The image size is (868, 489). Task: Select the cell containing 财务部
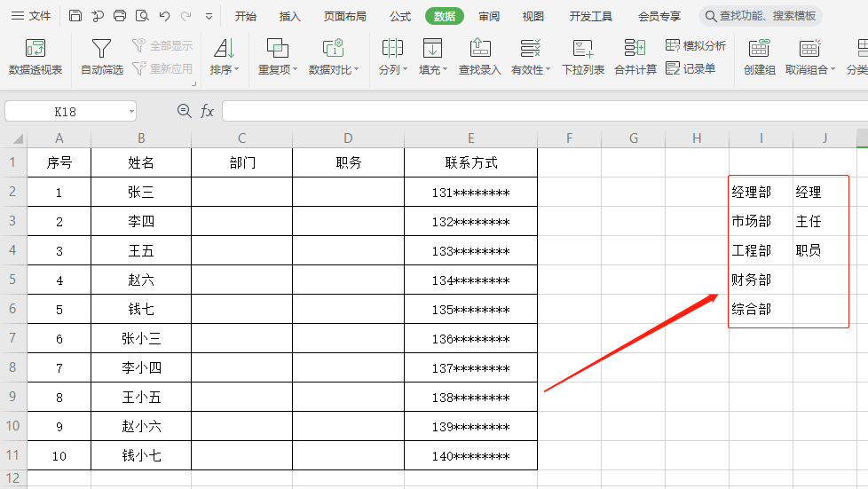coord(761,280)
